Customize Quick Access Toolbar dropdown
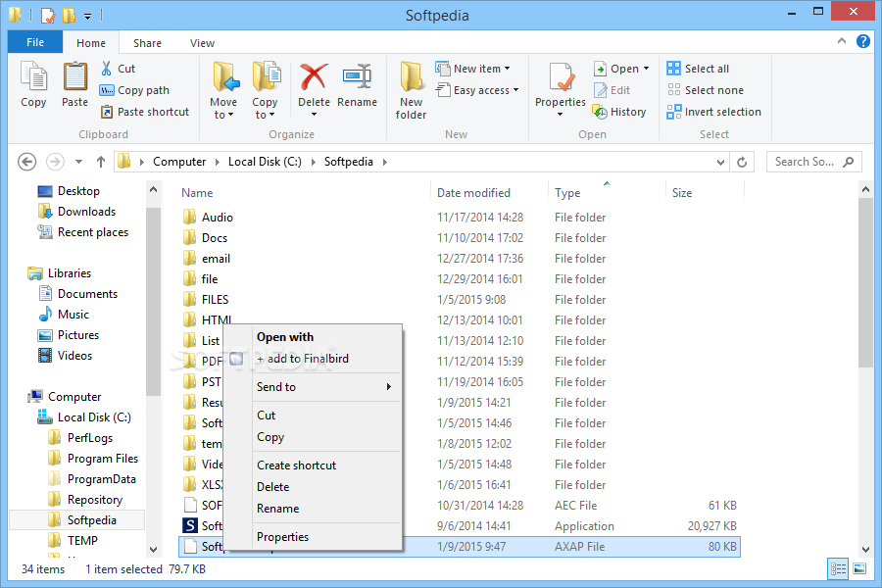The height and width of the screenshot is (588, 882). tap(88, 17)
